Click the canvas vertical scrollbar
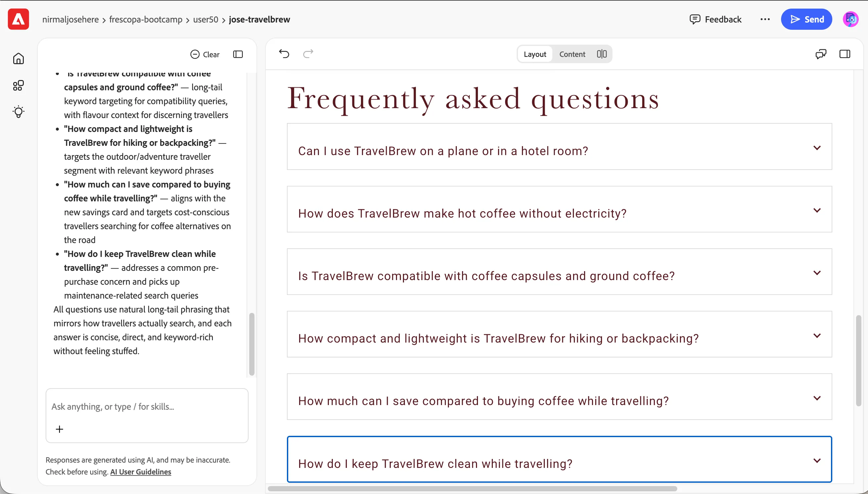Screen dimensions: 868x494 858,360
